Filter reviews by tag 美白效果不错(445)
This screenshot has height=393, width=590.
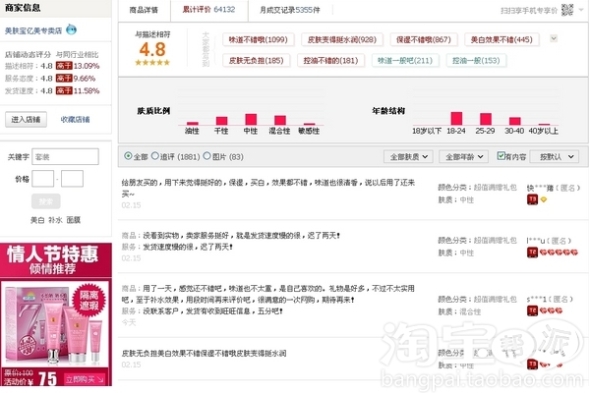pos(501,40)
